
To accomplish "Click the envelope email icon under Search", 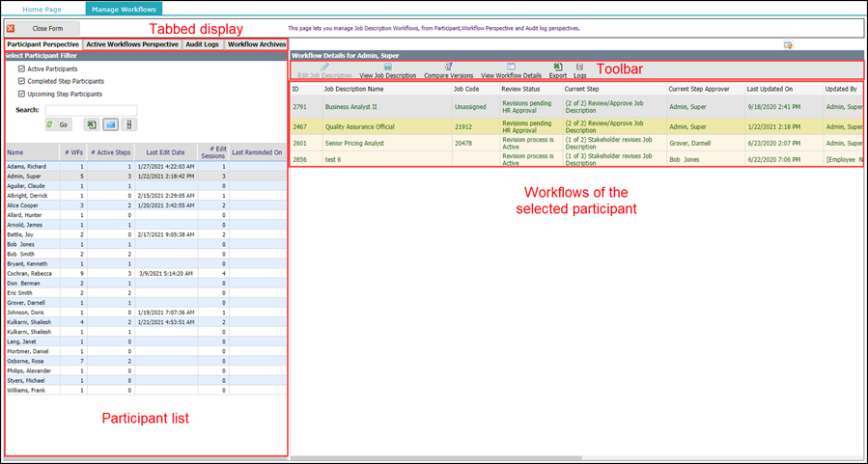I will point(109,124).
